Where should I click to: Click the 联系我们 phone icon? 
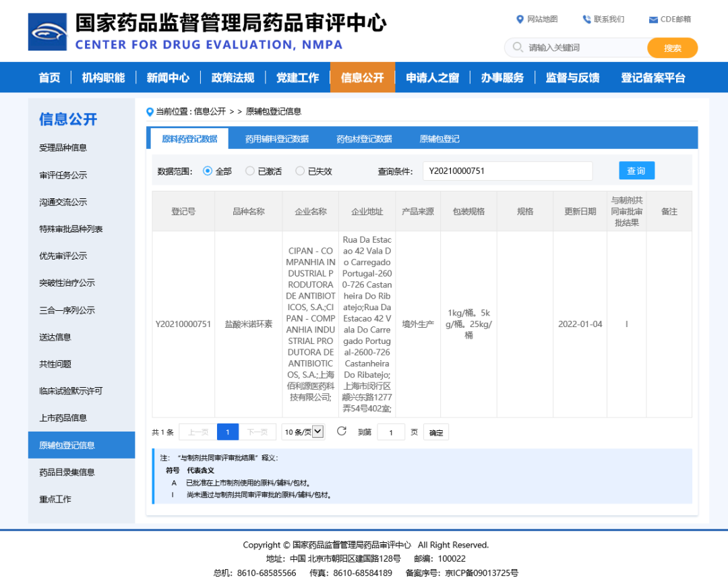click(x=586, y=20)
